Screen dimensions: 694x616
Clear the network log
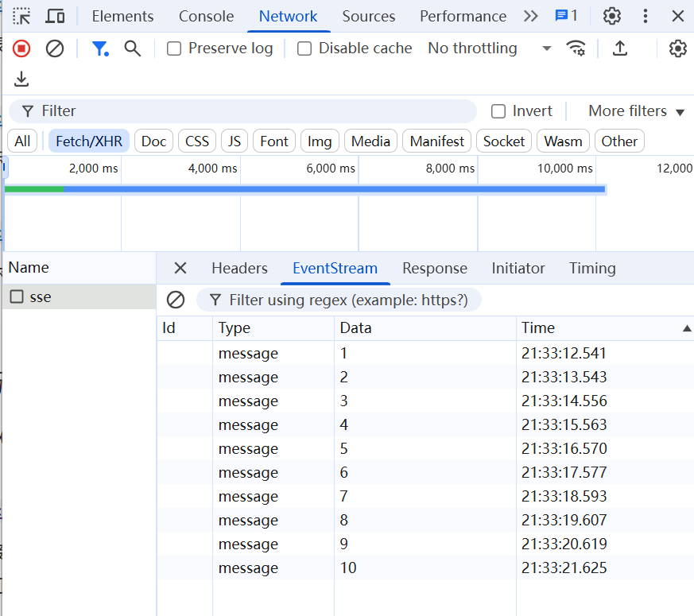[x=55, y=48]
